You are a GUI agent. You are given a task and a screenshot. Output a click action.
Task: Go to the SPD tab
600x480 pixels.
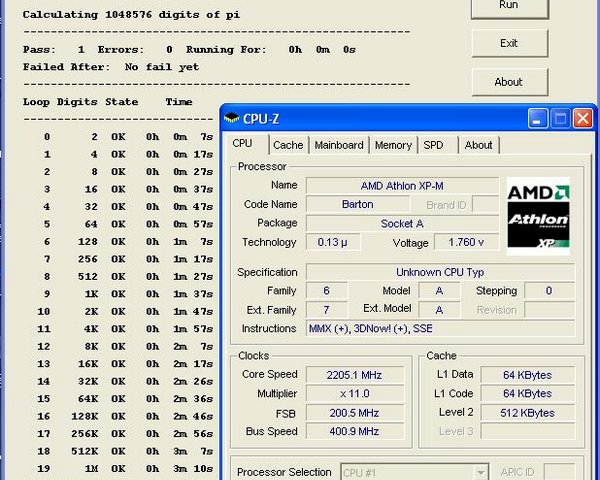pos(433,145)
